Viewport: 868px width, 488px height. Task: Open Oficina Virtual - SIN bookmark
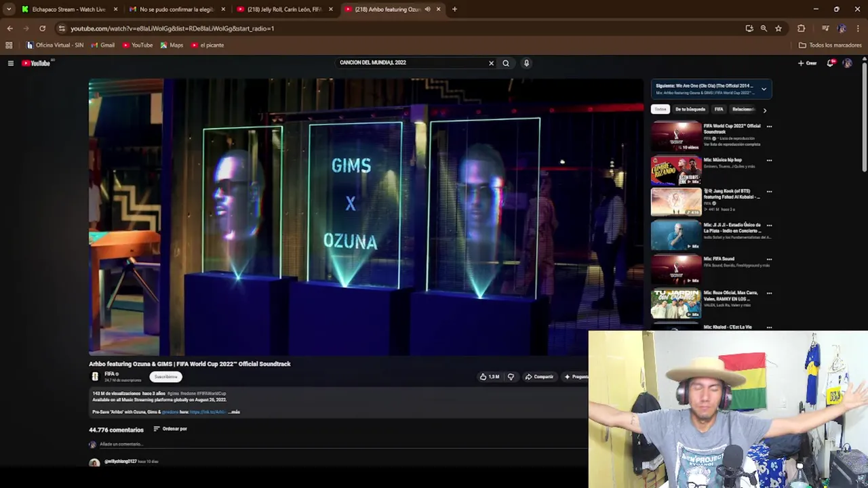(55, 45)
